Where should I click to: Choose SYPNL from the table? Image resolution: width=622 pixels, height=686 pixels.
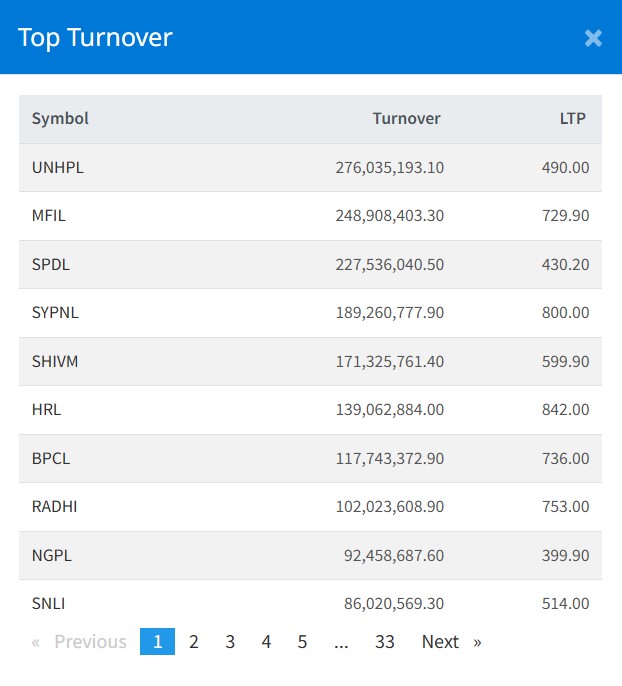coord(55,313)
